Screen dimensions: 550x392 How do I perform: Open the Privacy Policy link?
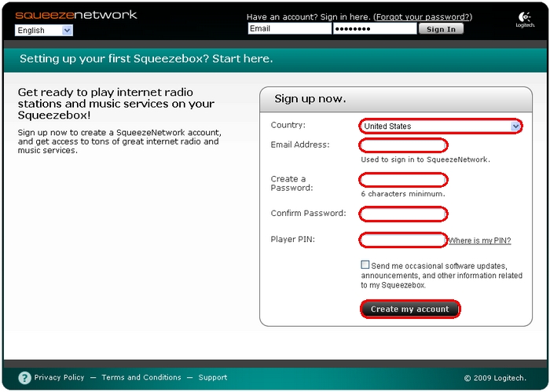click(59, 378)
